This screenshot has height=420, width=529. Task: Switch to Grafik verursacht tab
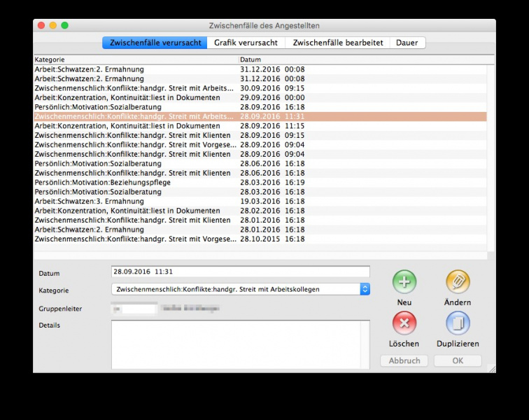coord(246,43)
